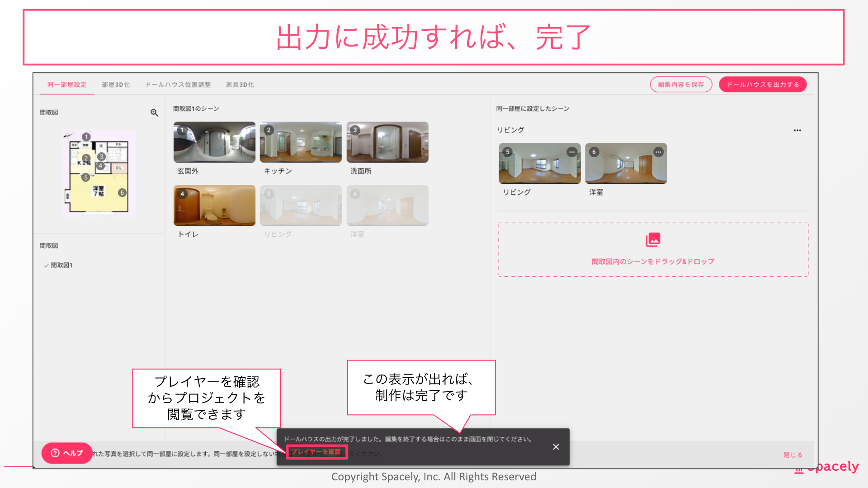Select 間取図1 in the floor plan list

coord(61,265)
